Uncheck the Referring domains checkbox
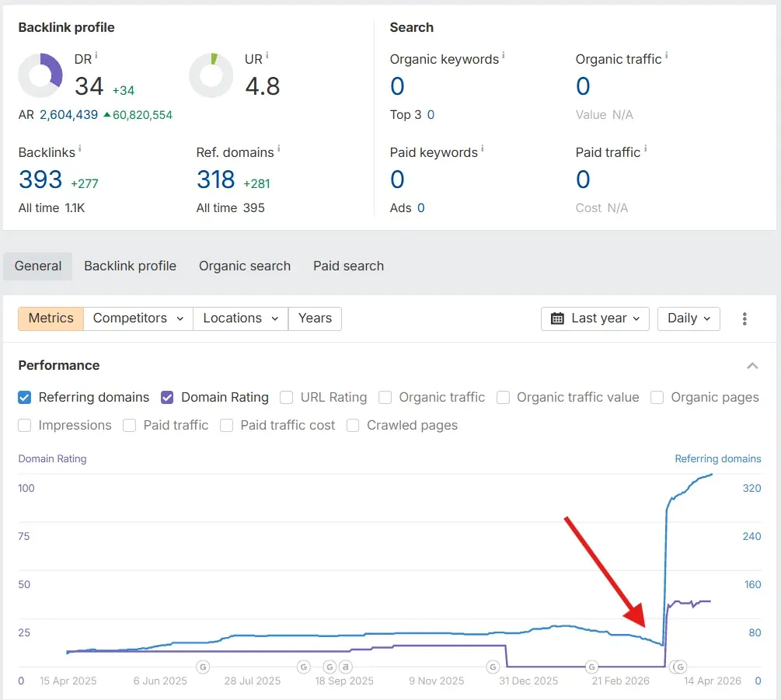The height and width of the screenshot is (700, 781). [25, 398]
